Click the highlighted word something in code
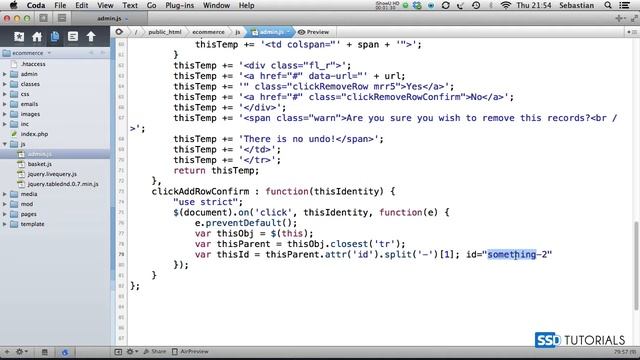 point(512,255)
